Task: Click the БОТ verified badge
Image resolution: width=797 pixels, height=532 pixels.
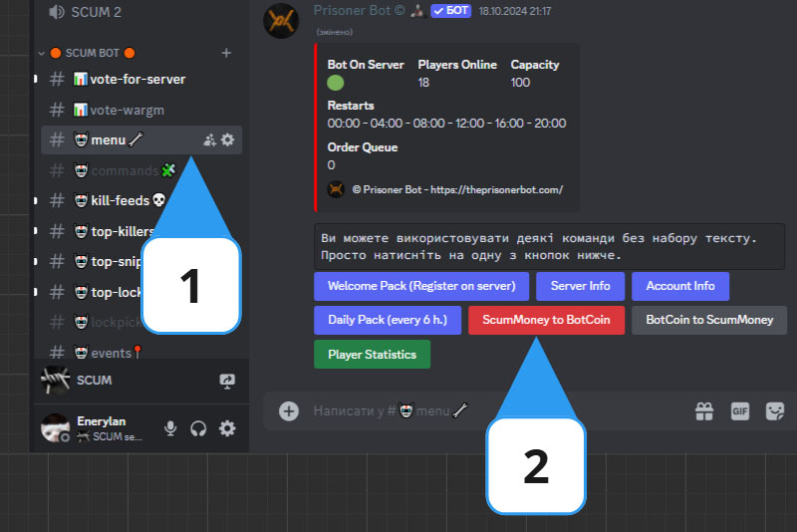Action: pyautogui.click(x=451, y=11)
